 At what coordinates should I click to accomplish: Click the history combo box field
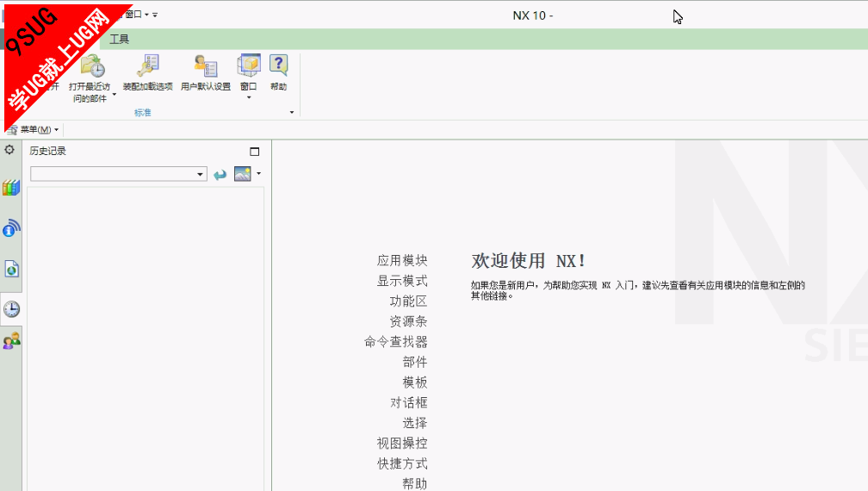119,174
